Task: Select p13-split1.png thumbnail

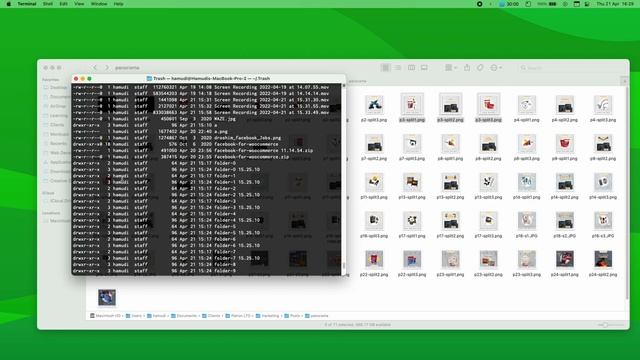Action: pyautogui.click(x=412, y=182)
